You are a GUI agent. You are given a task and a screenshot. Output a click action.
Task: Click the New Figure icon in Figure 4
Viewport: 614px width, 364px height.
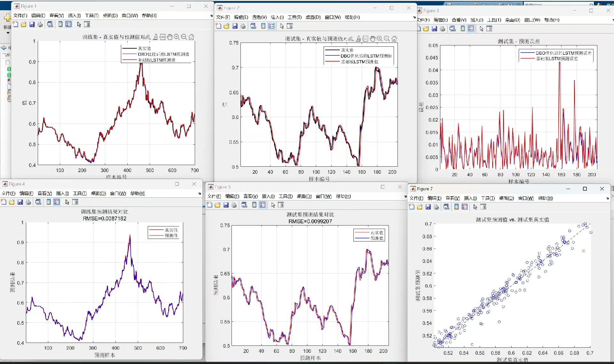(4, 202)
